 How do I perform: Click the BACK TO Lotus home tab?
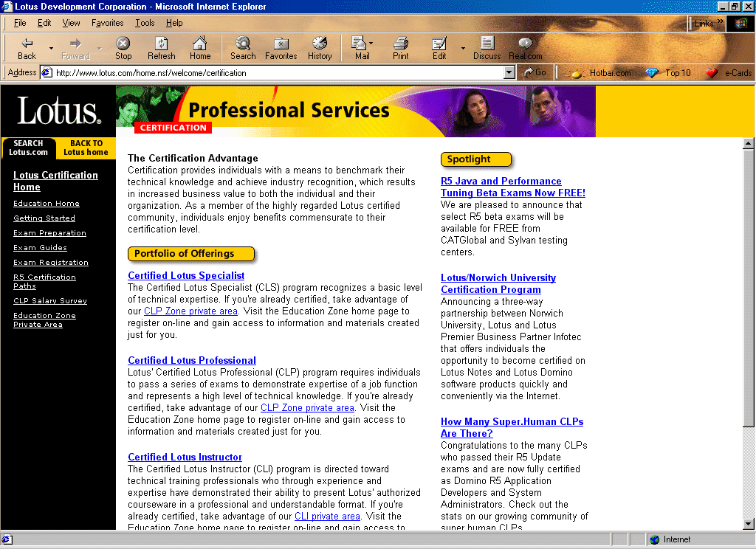(86, 148)
